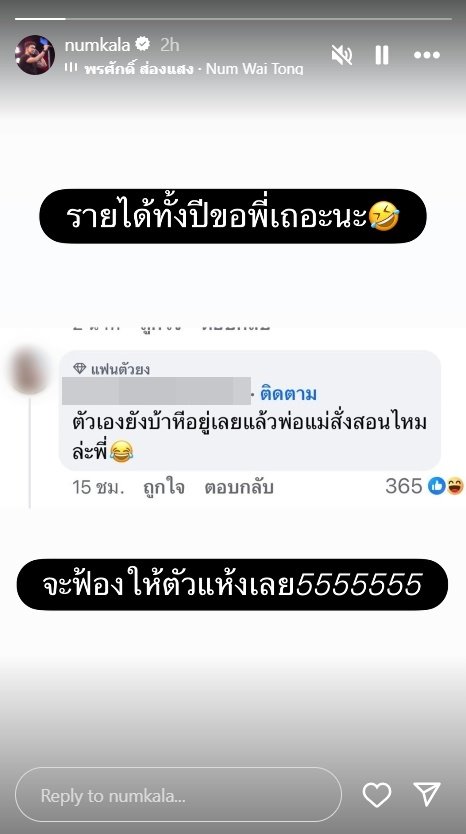Click ถูกใจ under the comment
Viewport: 466px width, 834px height.
coord(164,487)
